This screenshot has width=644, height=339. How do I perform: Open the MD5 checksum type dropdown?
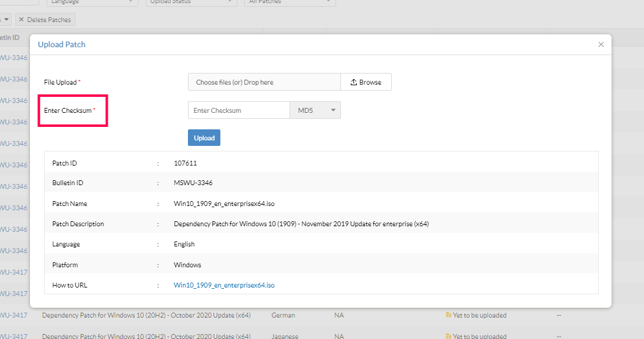tap(315, 110)
